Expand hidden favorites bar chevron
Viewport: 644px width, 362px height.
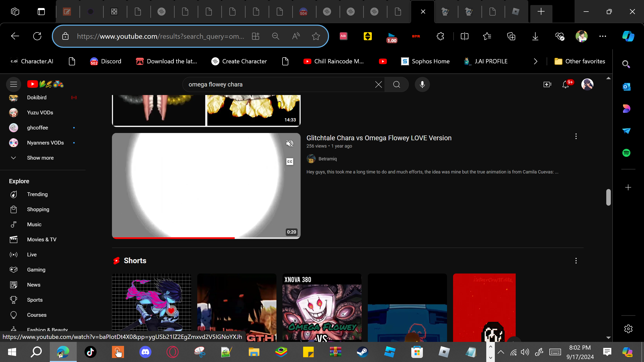[x=535, y=61]
